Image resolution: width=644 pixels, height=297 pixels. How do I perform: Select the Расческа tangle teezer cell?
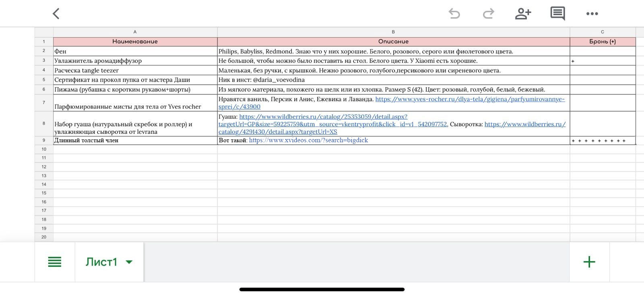point(135,70)
